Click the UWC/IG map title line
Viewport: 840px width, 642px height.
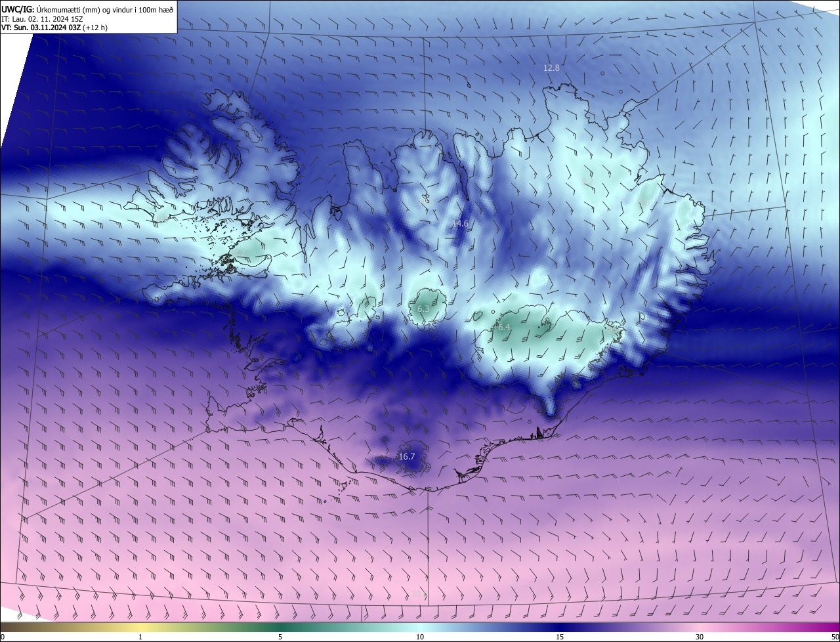click(87, 9)
